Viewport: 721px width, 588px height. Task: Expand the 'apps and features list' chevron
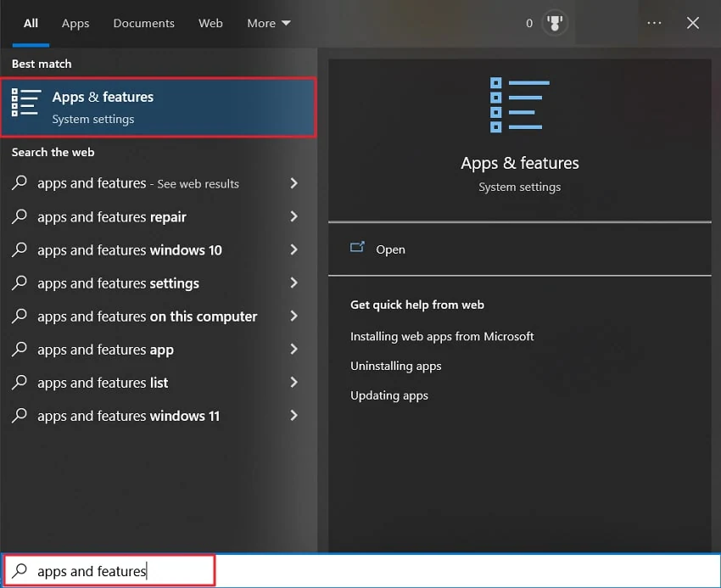point(293,383)
